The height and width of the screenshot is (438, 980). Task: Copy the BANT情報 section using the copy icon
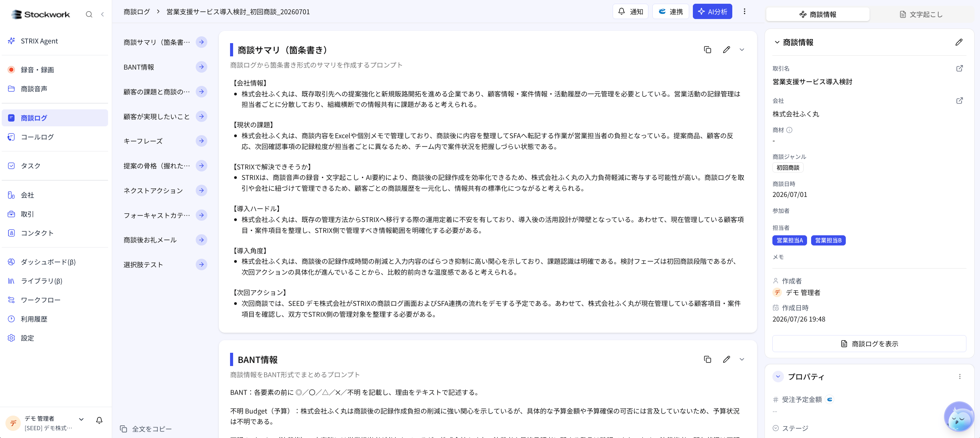click(x=707, y=359)
